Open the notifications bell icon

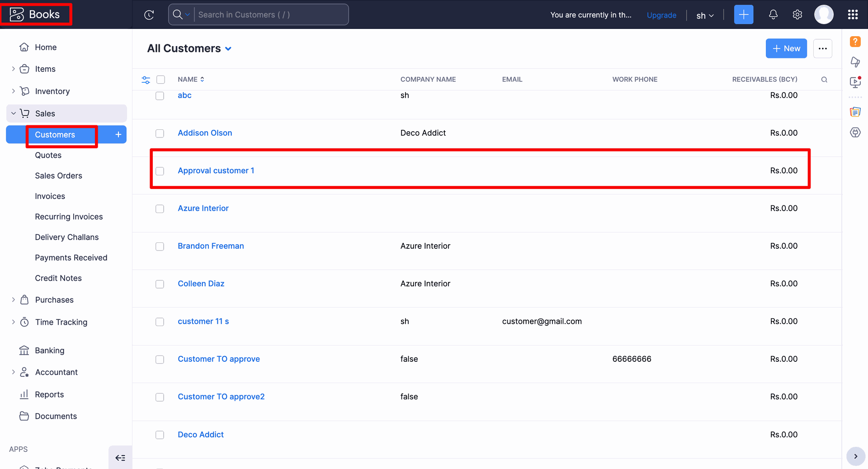[x=773, y=14]
